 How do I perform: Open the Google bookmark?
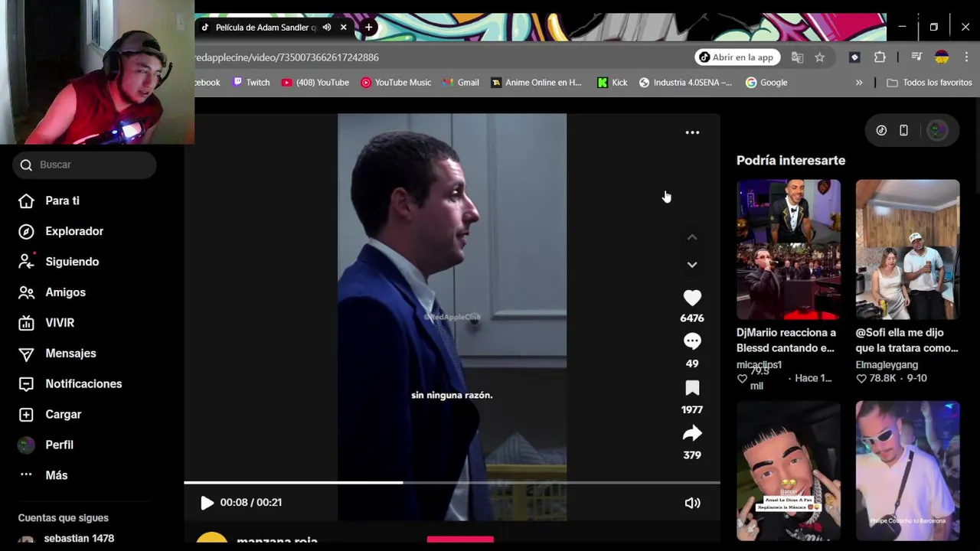(766, 83)
